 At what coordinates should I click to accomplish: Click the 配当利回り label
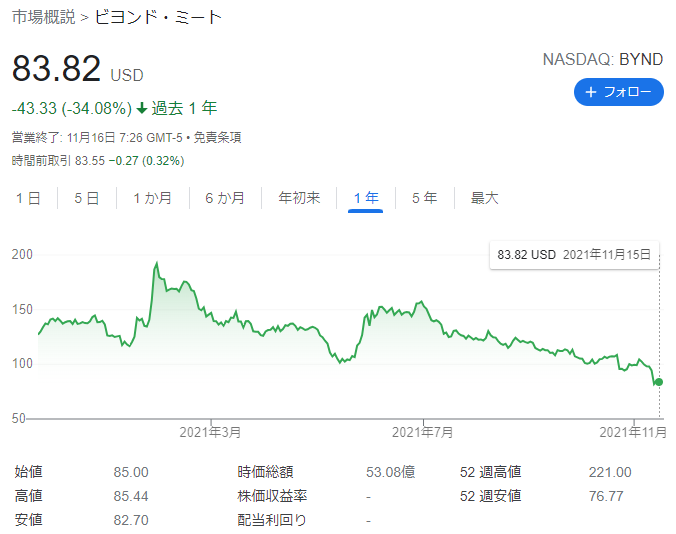[x=272, y=520]
